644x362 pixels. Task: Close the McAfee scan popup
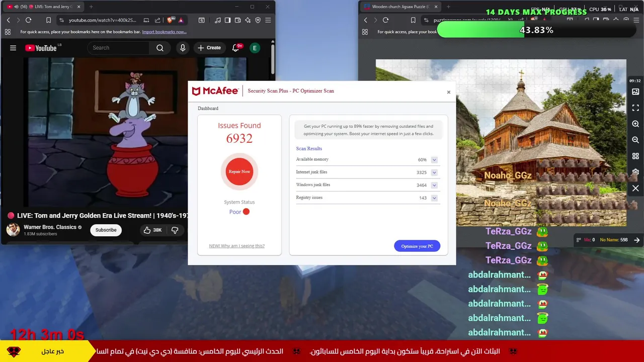coord(449,92)
